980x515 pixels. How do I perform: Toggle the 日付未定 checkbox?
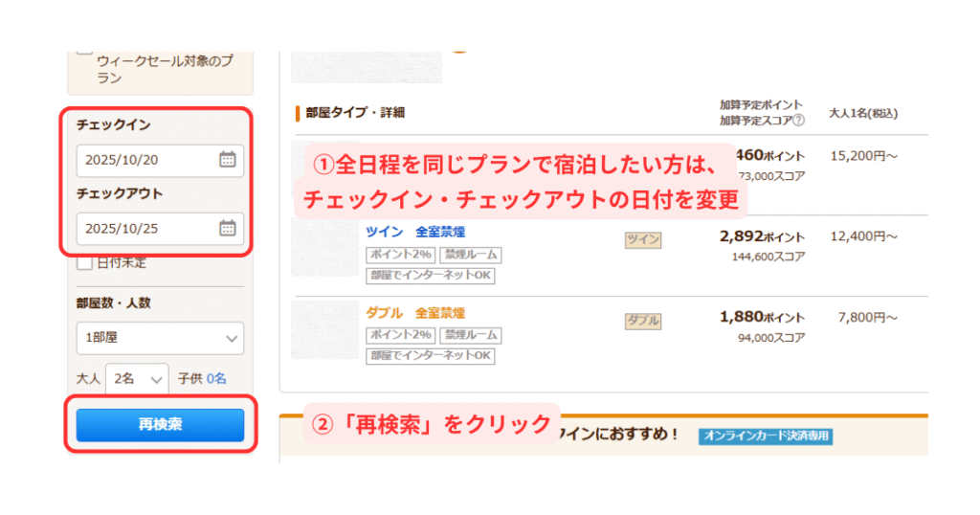coord(84,262)
